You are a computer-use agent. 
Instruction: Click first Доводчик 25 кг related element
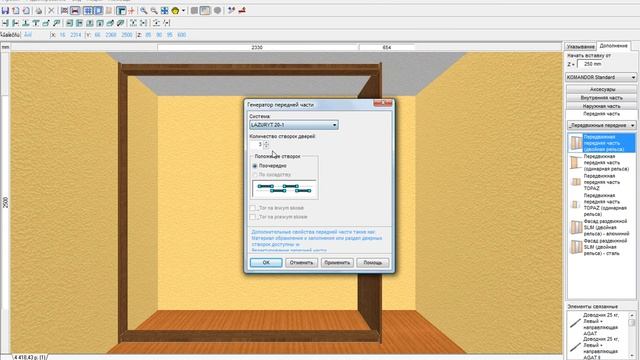598,324
